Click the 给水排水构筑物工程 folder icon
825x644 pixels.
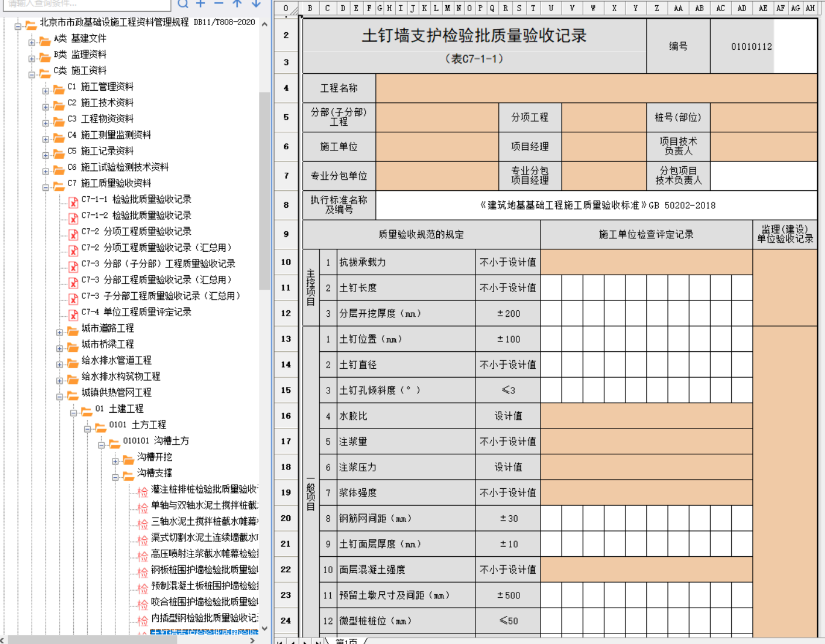[73, 379]
